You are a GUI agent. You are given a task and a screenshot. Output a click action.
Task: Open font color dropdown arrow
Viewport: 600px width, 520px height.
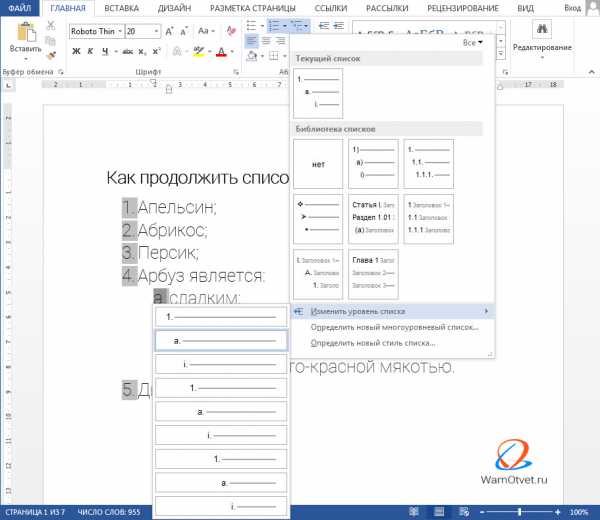[x=232, y=51]
